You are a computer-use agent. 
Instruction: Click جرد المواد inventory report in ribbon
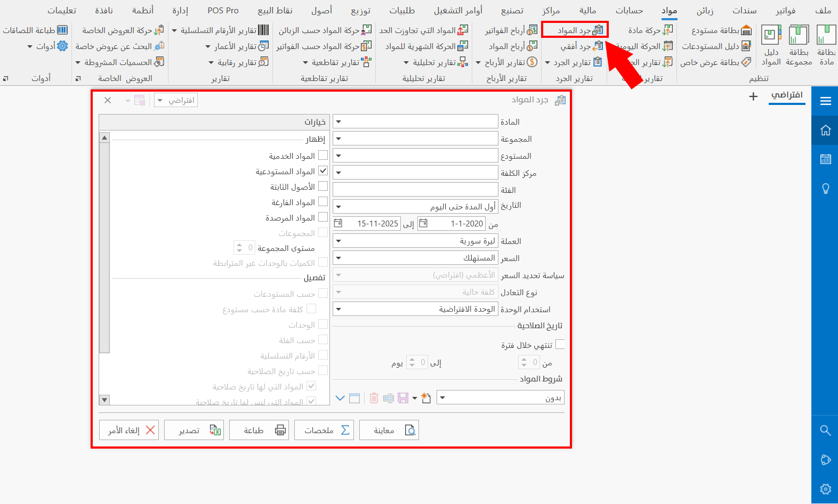[575, 30]
